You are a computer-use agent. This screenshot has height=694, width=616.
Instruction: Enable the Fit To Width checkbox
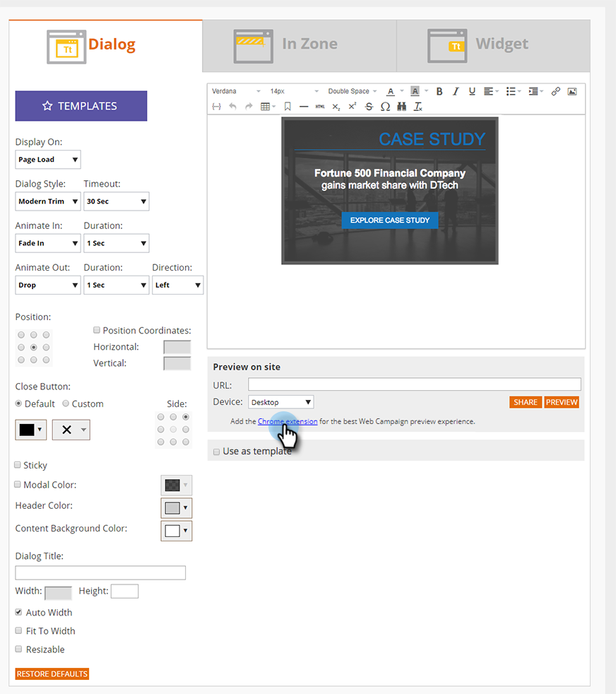coord(18,630)
